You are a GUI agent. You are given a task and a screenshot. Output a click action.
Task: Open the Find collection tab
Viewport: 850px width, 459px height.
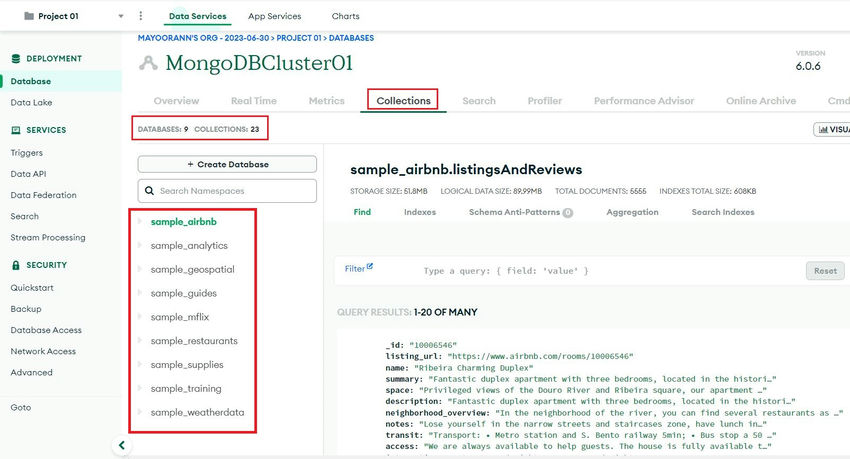pyautogui.click(x=362, y=212)
